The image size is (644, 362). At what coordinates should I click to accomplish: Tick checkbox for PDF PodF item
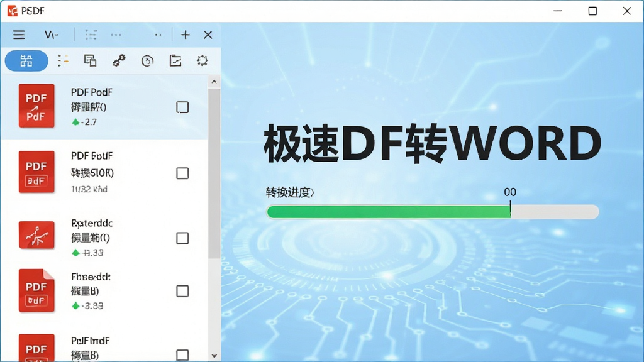tap(182, 107)
